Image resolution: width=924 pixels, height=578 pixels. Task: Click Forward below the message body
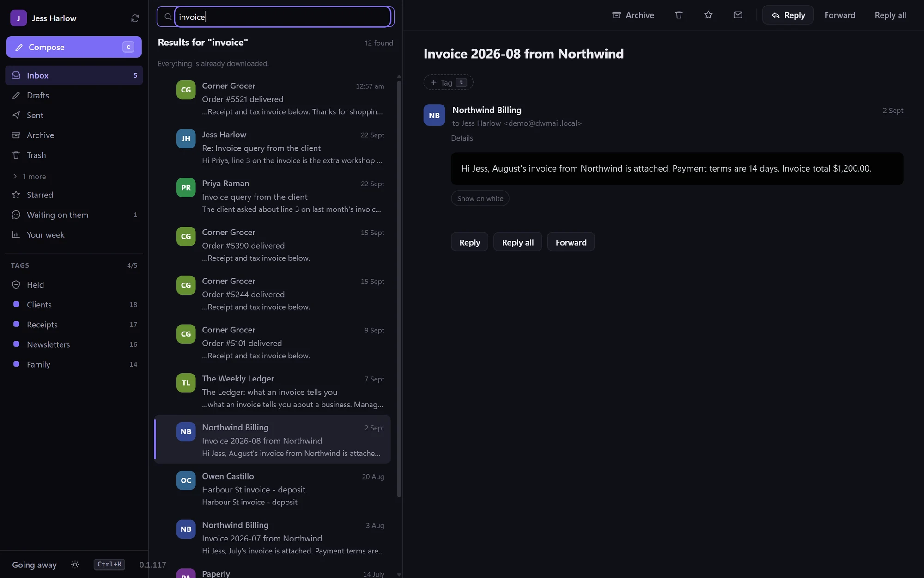pyautogui.click(x=571, y=242)
